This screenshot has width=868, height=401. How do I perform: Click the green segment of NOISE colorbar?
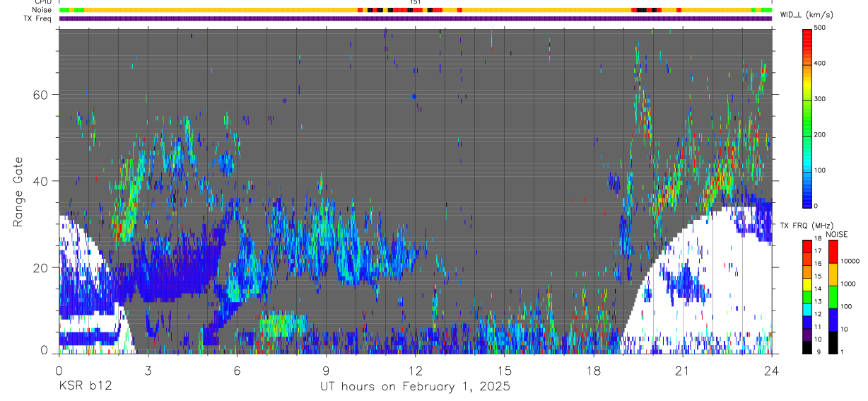833,297
